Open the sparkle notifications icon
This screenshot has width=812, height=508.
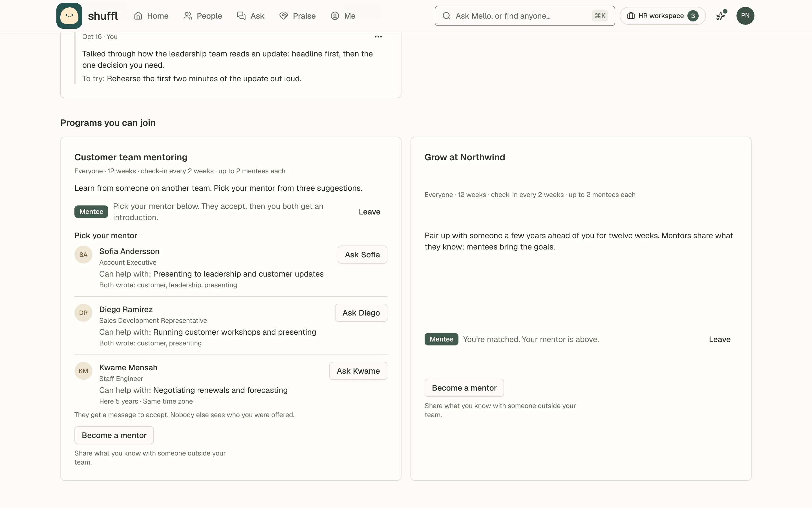pyautogui.click(x=721, y=16)
